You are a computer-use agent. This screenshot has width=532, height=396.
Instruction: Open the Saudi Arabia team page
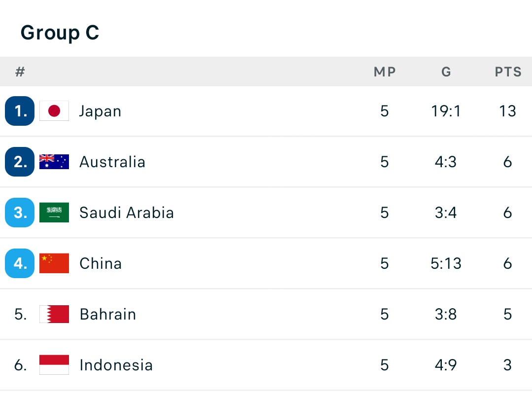click(127, 213)
